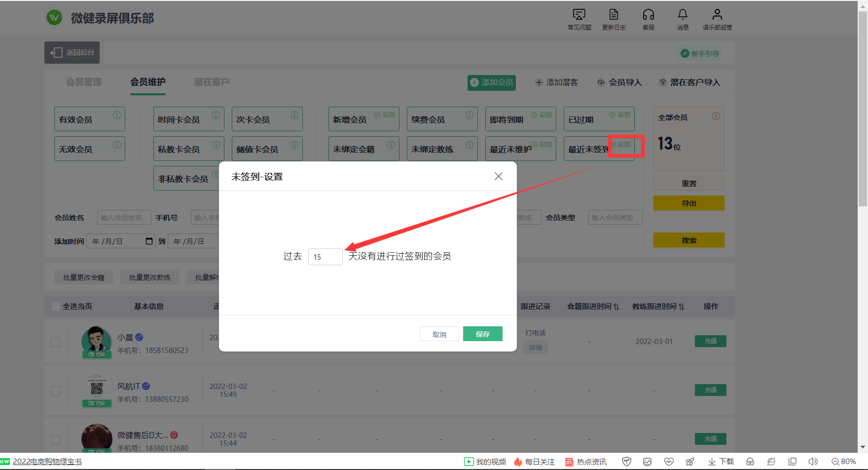The width and height of the screenshot is (868, 470).
Task: Open the 消息 notification bell
Action: coord(683,15)
